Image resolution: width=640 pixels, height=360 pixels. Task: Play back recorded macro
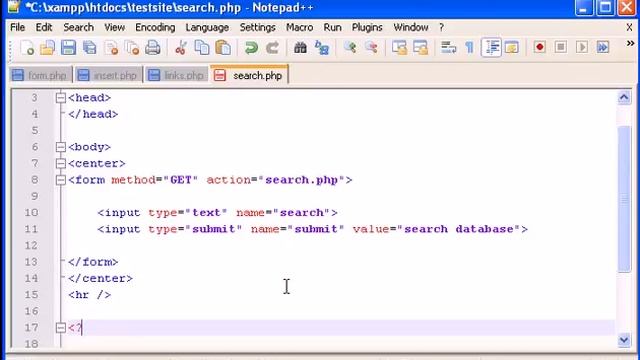click(x=582, y=47)
